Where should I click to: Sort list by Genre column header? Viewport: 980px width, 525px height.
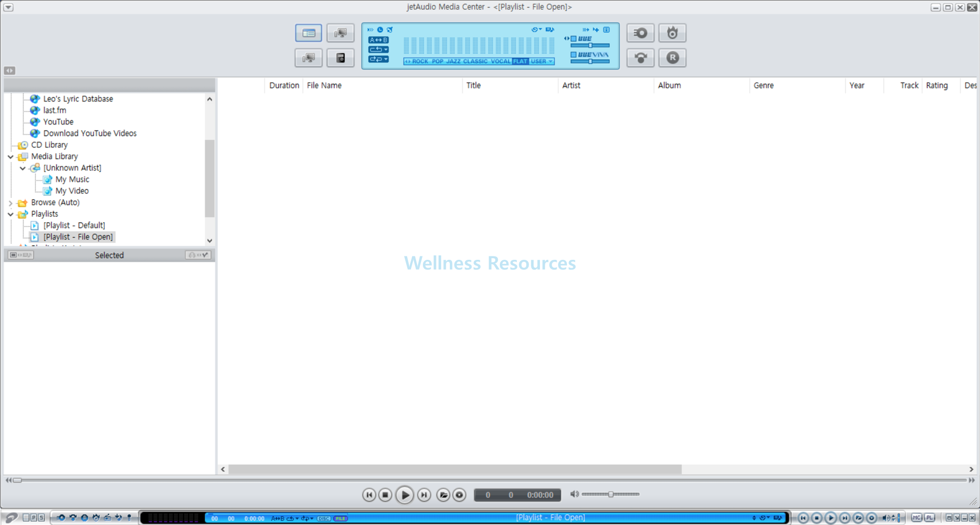tap(797, 85)
